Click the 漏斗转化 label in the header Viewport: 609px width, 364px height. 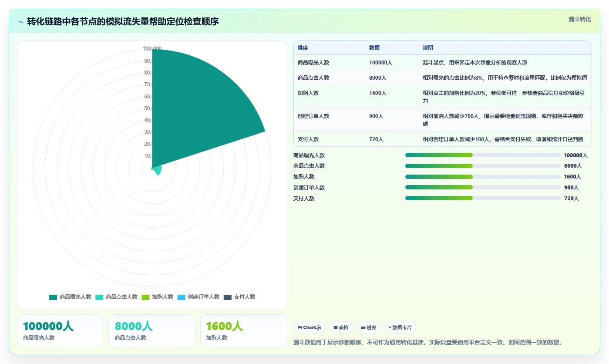[579, 19]
